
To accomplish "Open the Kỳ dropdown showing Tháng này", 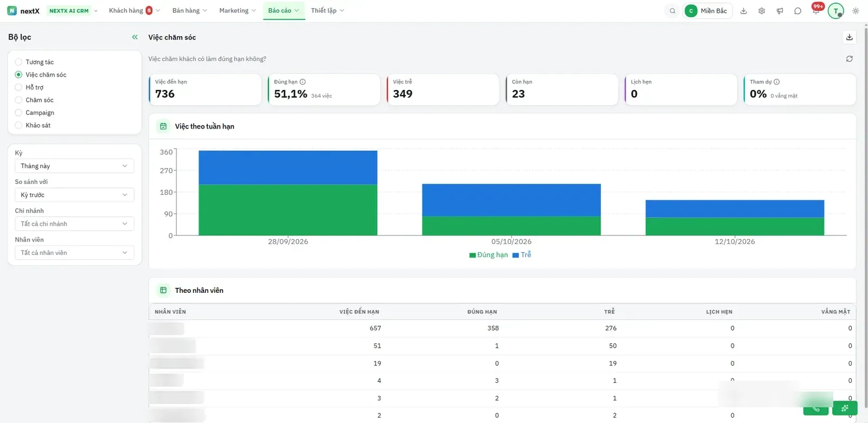I will point(74,166).
